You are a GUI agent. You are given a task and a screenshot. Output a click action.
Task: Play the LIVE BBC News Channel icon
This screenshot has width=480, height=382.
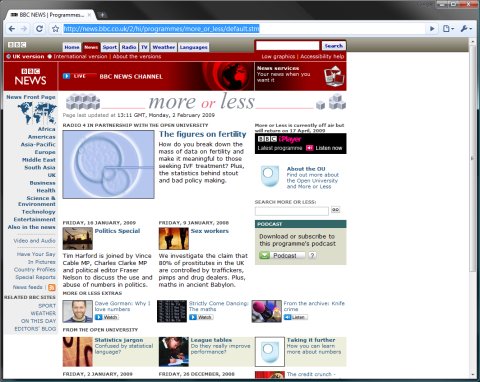click(66, 76)
